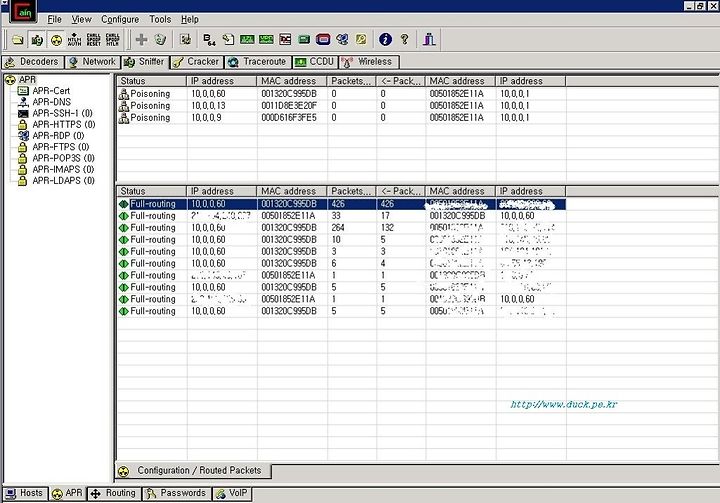Click the recycle bin Remove icon
Screen dimensions: 720x503
click(x=160, y=40)
